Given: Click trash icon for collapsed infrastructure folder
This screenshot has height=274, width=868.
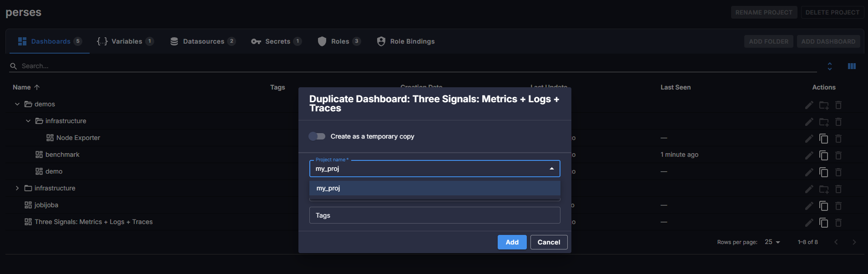Looking at the screenshot, I should click(838, 189).
